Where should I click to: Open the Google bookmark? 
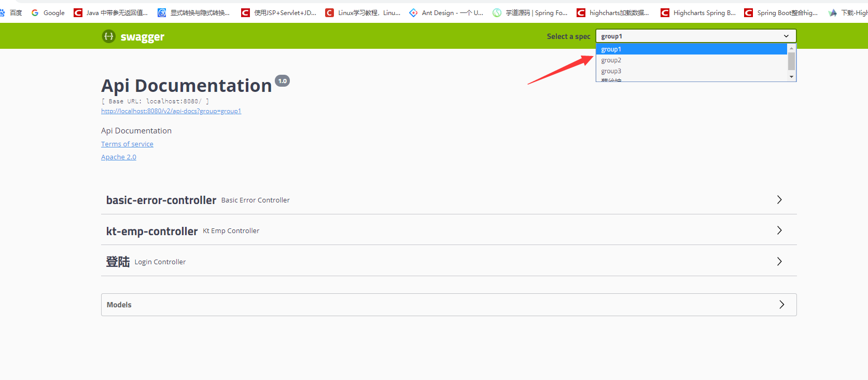(x=48, y=12)
